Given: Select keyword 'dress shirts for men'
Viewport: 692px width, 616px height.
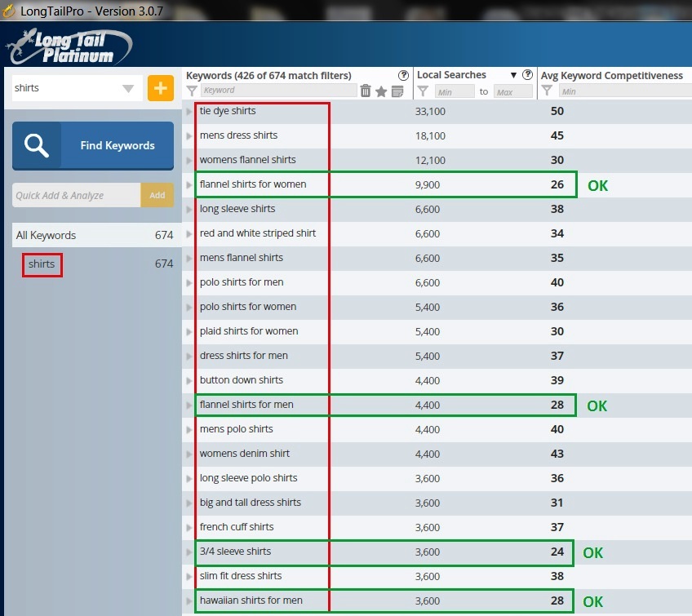Looking at the screenshot, I should (x=244, y=356).
